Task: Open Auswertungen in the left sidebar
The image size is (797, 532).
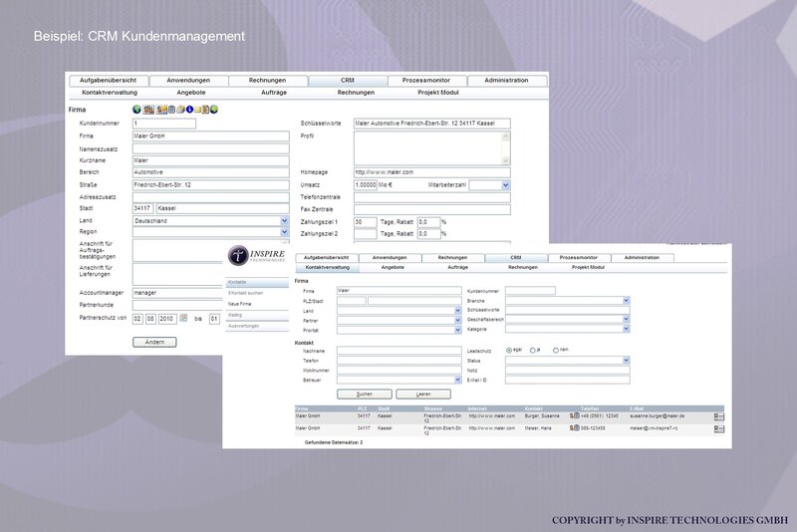Action: (x=257, y=326)
